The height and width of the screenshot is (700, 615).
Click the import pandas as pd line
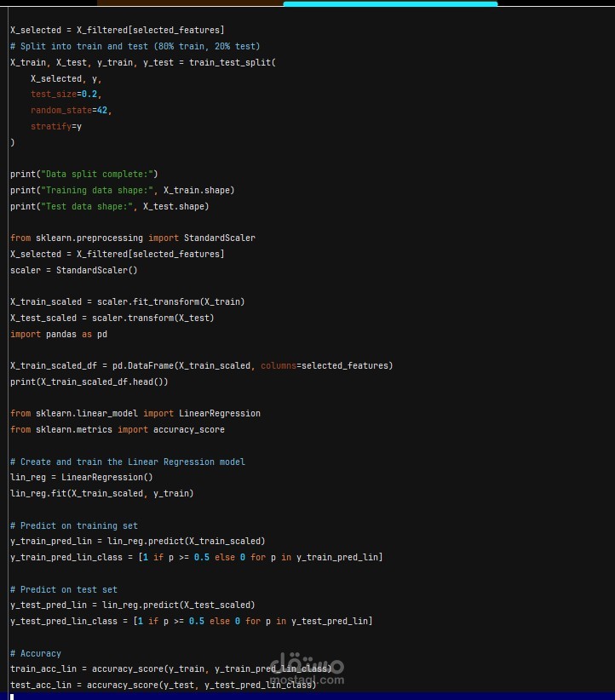[x=59, y=334]
